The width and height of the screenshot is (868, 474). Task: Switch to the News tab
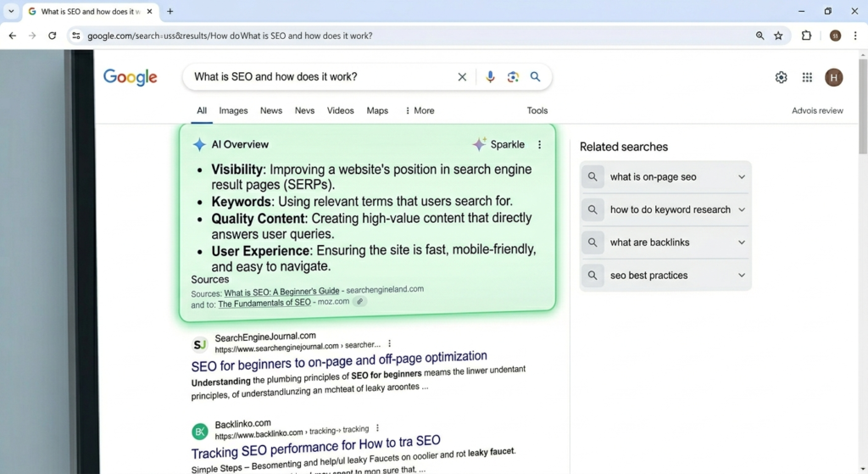271,111
